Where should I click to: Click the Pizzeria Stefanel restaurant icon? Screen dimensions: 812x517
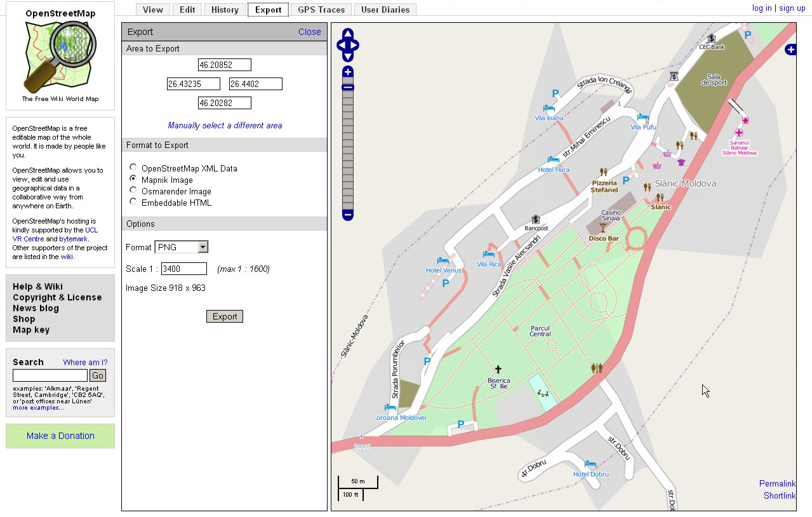point(604,172)
